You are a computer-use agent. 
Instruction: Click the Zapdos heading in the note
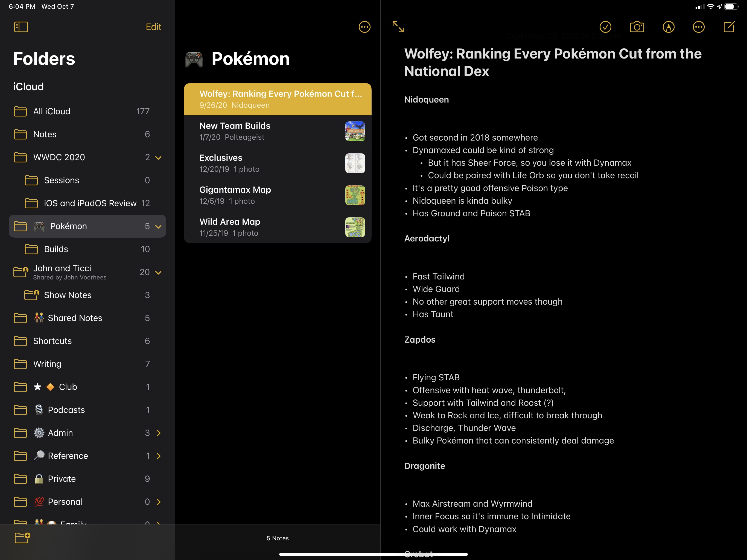click(x=420, y=339)
